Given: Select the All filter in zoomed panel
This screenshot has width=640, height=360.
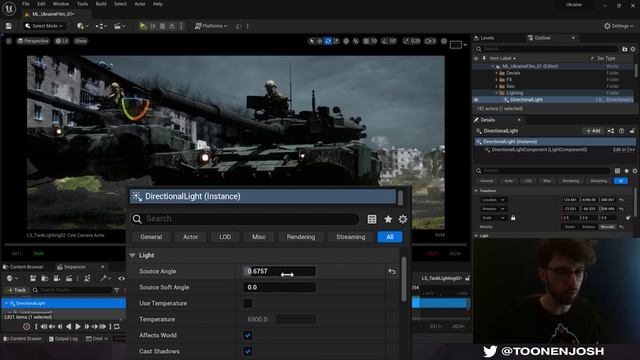Looking at the screenshot, I should (x=390, y=237).
